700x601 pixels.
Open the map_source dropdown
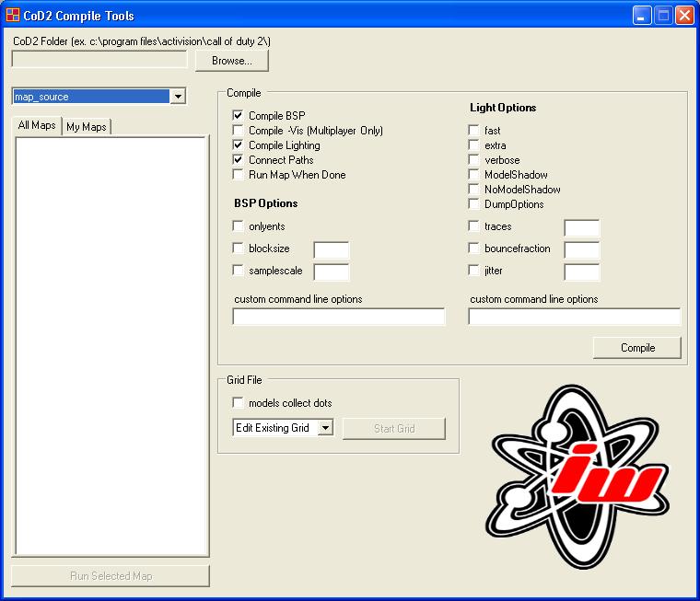coord(178,97)
